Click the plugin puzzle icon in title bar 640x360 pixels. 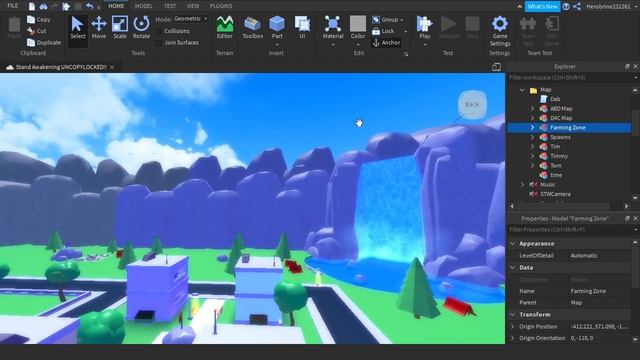coord(66,6)
